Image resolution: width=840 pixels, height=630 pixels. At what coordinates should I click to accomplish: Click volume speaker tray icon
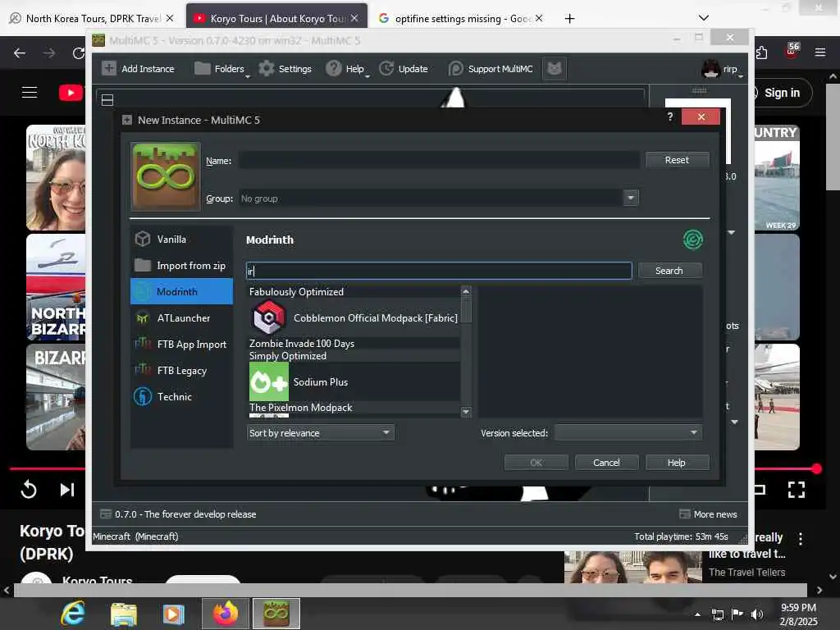(757, 614)
